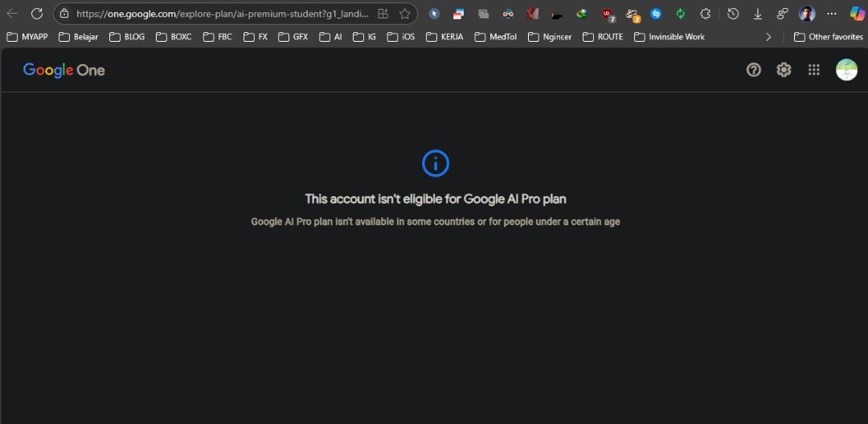Viewport: 868px width, 424px height.
Task: Reload the page with the refresh button
Action: 37,14
